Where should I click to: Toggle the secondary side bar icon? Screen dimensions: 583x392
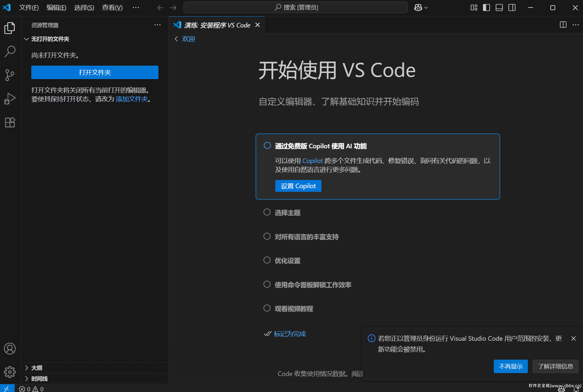[512, 8]
